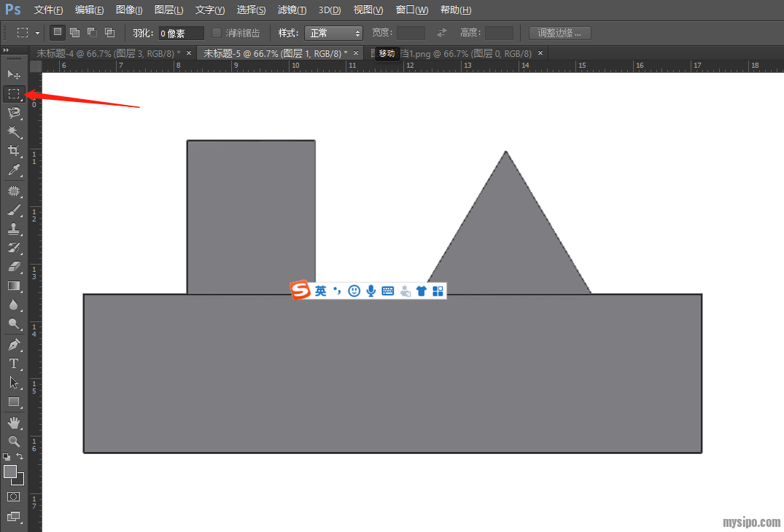Select the Clone Stamp tool
The height and width of the screenshot is (532, 784).
coord(13,229)
